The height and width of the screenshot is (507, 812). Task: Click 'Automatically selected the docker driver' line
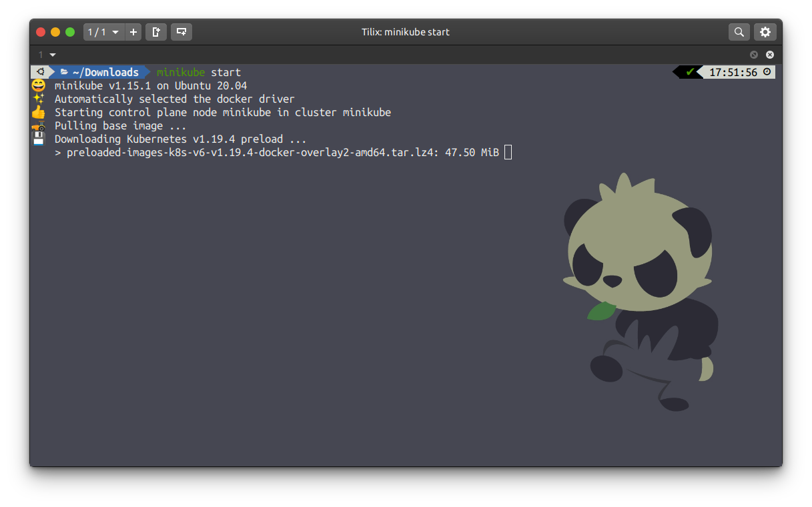(x=175, y=99)
